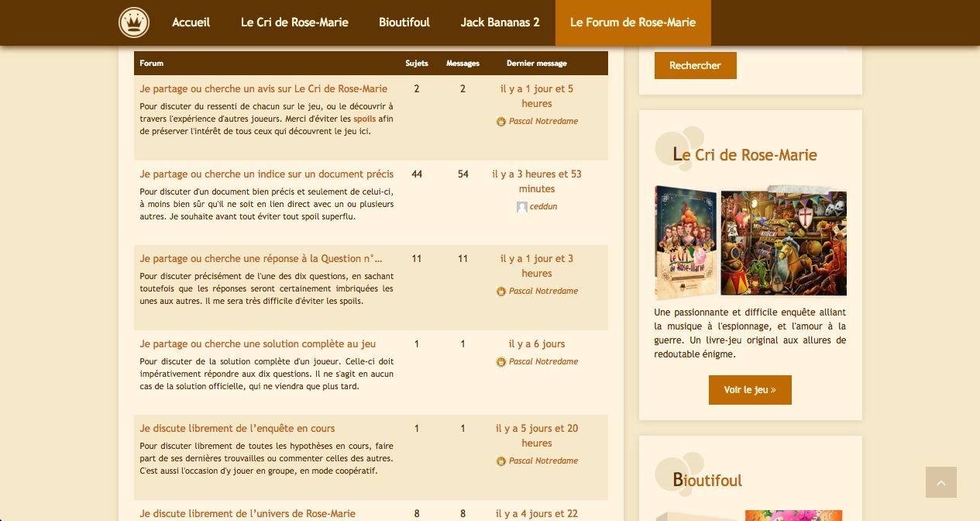Open Pascal Notredame's profile in the avis row
Image resolution: width=980 pixels, height=521 pixels.
[544, 122]
